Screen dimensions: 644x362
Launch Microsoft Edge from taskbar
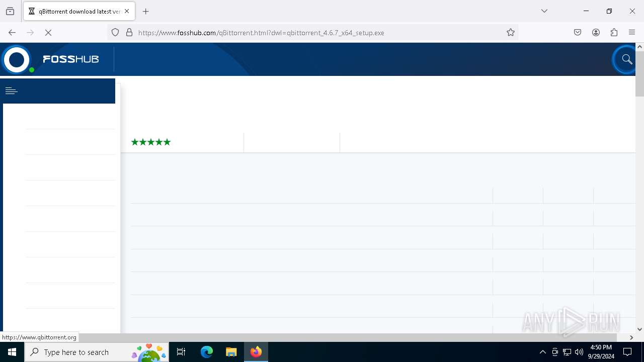(x=207, y=352)
